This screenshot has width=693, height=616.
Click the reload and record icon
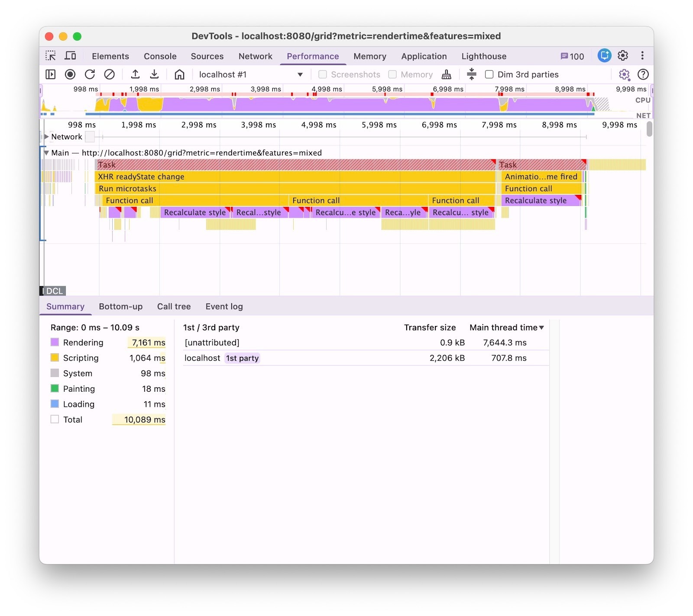[x=90, y=74]
